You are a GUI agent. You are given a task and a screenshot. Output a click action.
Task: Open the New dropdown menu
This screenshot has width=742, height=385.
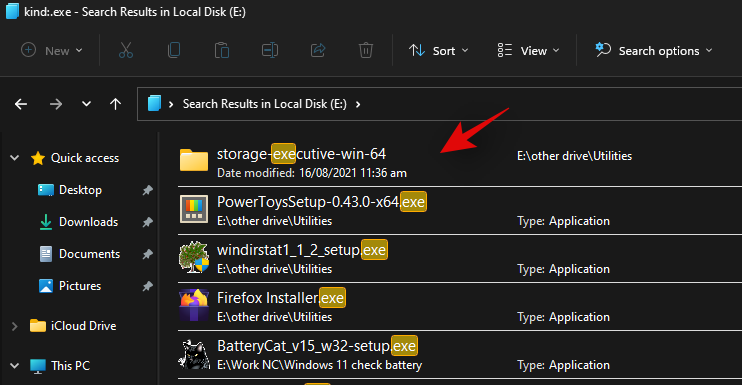tap(52, 51)
